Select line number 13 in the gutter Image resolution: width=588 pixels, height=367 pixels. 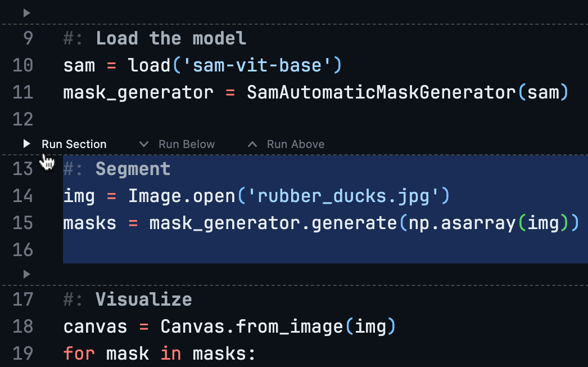[22, 168]
